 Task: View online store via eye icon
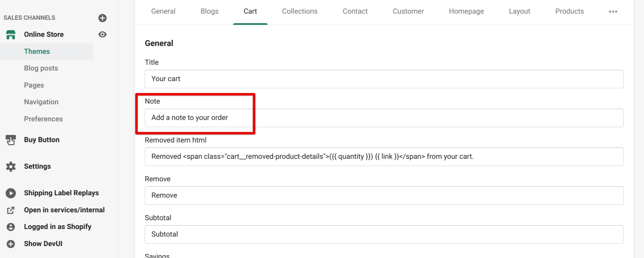(x=102, y=34)
